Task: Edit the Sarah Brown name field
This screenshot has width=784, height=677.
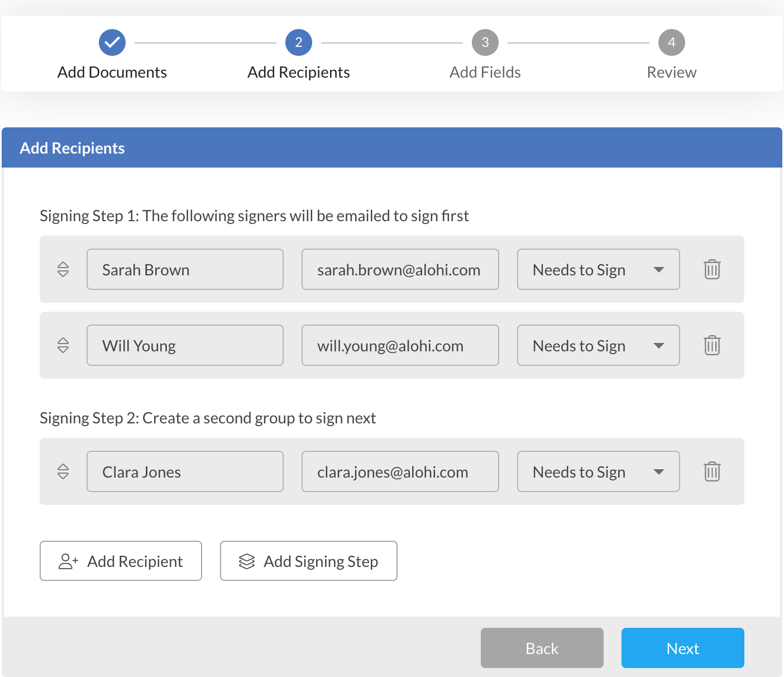Action: click(x=185, y=269)
